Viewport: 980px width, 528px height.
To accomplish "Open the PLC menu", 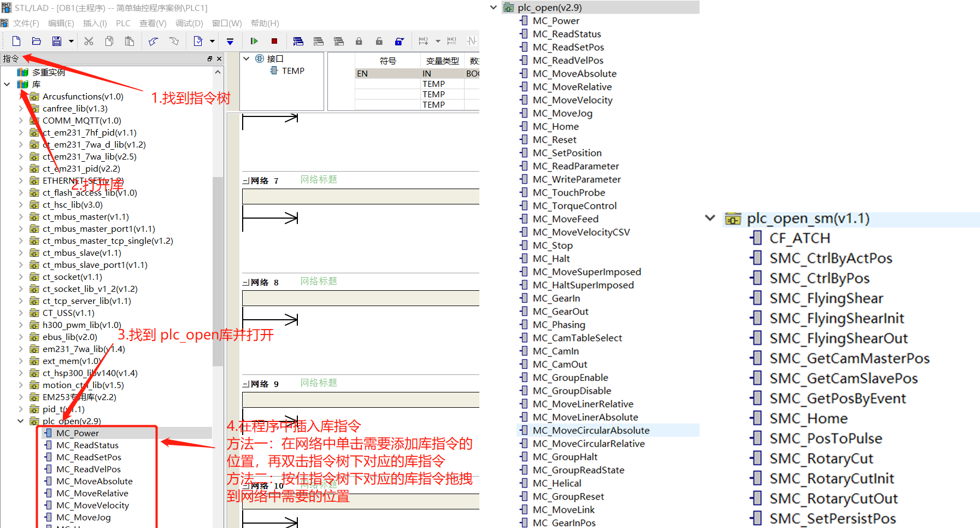I will (123, 23).
